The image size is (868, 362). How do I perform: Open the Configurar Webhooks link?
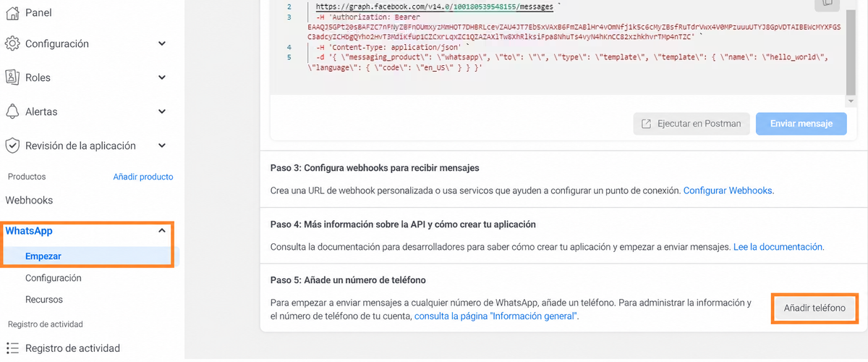[x=728, y=190]
